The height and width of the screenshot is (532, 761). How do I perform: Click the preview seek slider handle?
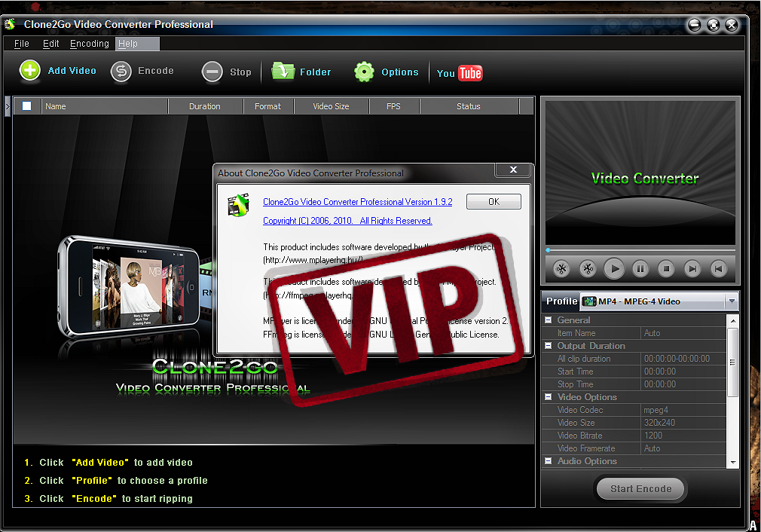[548, 250]
